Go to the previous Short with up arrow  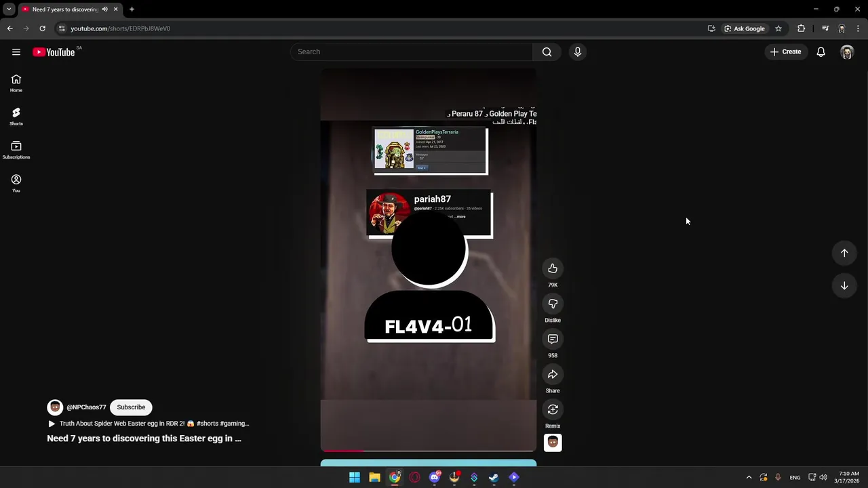844,253
